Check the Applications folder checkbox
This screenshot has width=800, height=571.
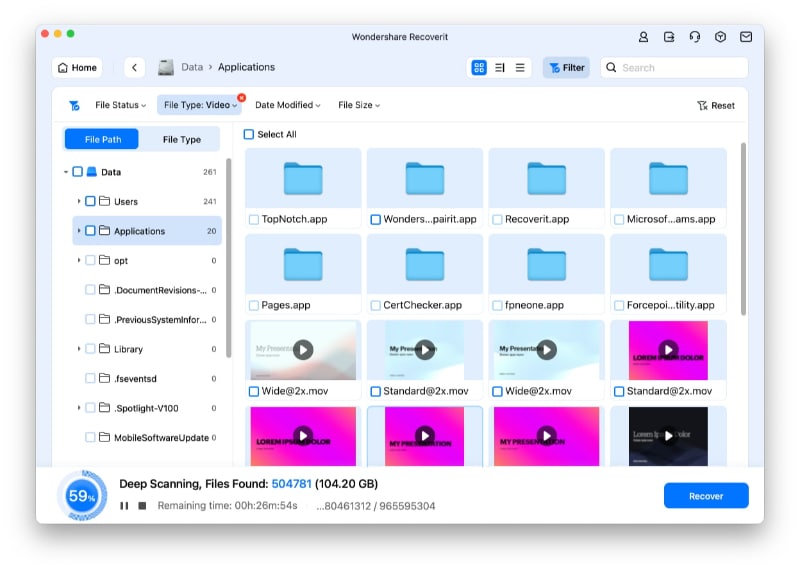coord(90,231)
